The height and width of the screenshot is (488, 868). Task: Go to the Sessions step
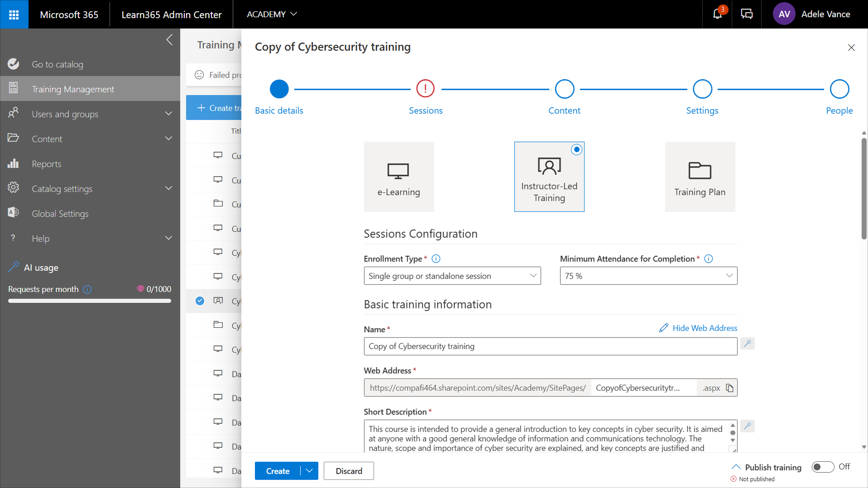click(x=425, y=89)
